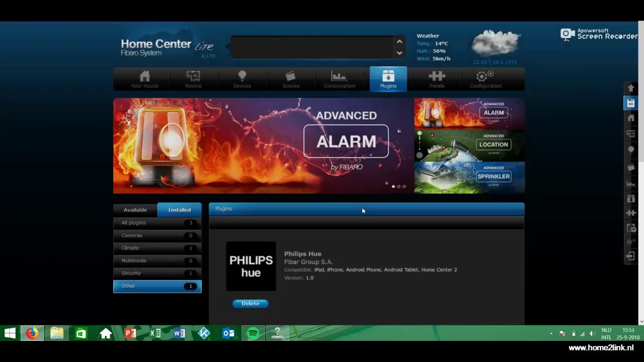Image resolution: width=644 pixels, height=362 pixels.
Task: Click the Home Center Lite logo
Action: point(168,48)
